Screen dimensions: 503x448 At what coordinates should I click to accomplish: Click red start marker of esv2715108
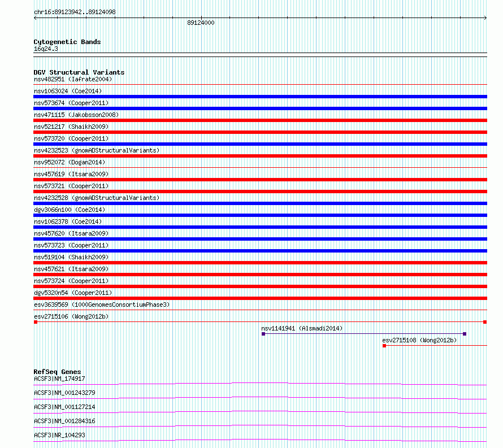(x=384, y=346)
